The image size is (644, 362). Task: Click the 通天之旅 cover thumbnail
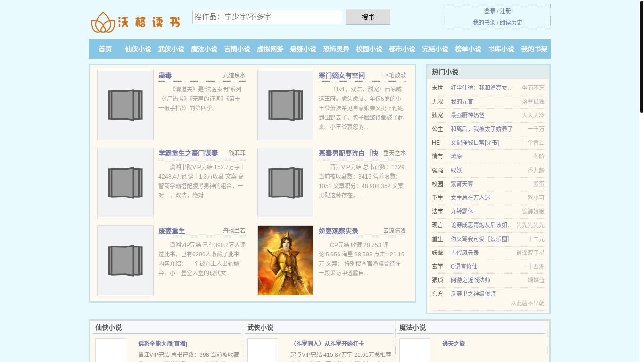[x=415, y=350]
